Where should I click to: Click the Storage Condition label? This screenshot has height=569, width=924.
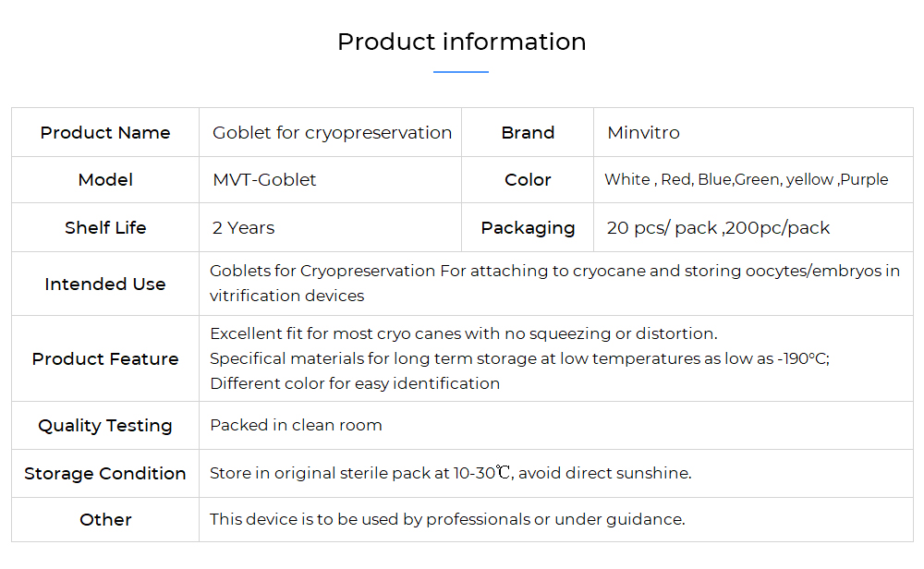[105, 474]
